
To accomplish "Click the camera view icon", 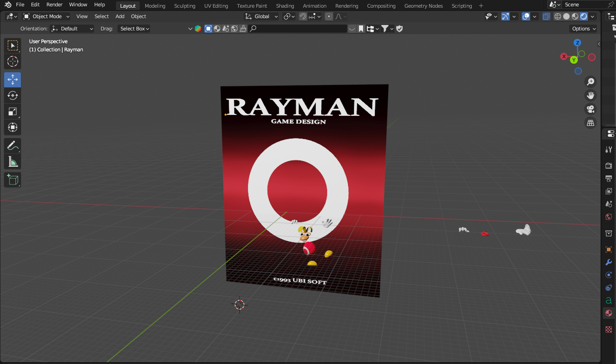I will tap(591, 109).
